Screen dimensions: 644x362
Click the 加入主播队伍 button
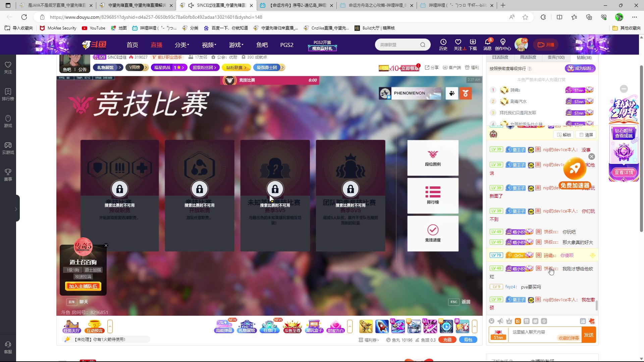pyautogui.click(x=83, y=286)
